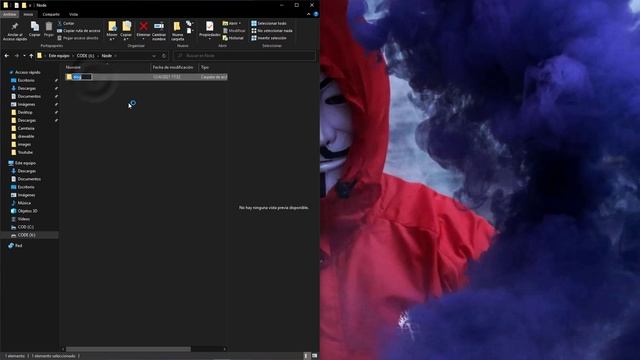Select CODE (E:) drive in the navigation pane
This screenshot has height=360, width=640.
click(x=27, y=235)
